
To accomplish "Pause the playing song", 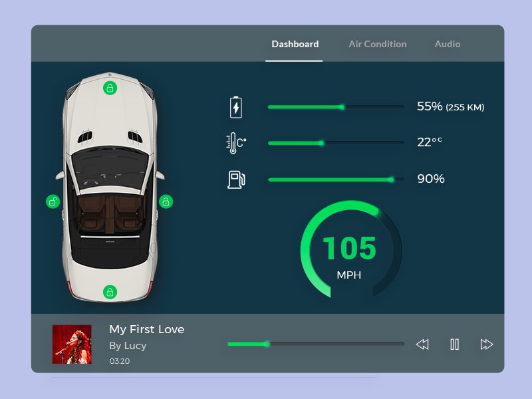I will tap(455, 344).
